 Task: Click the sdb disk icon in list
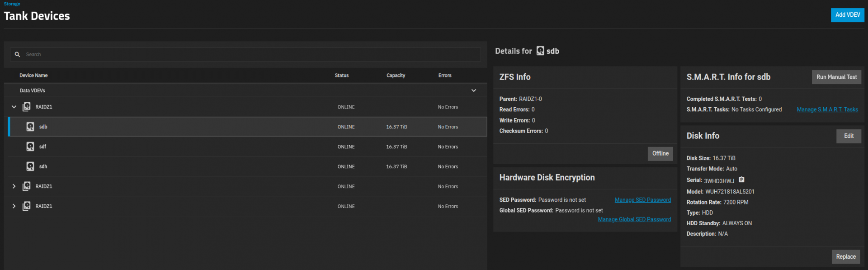click(x=30, y=127)
